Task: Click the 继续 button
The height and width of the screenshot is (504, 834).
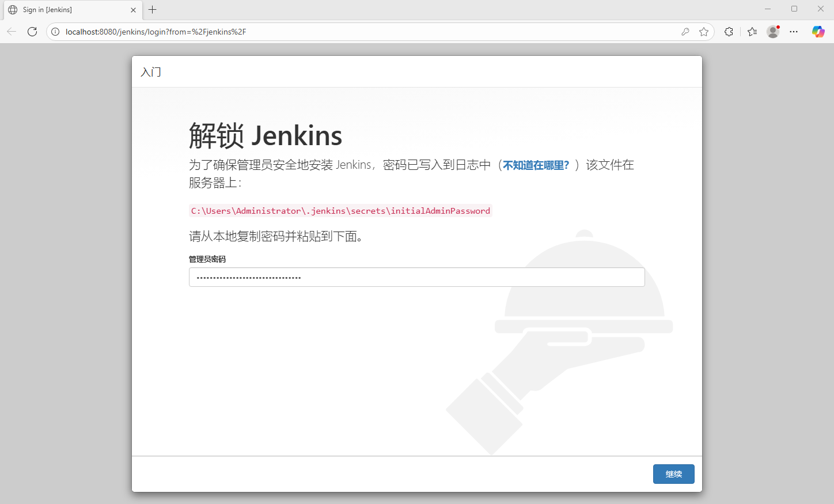Action: tap(673, 474)
